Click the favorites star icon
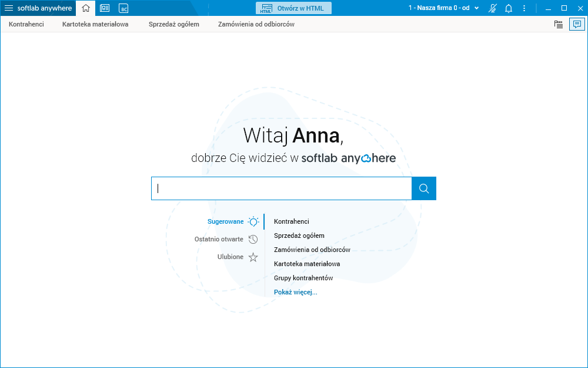This screenshot has width=588, height=368. click(x=253, y=257)
